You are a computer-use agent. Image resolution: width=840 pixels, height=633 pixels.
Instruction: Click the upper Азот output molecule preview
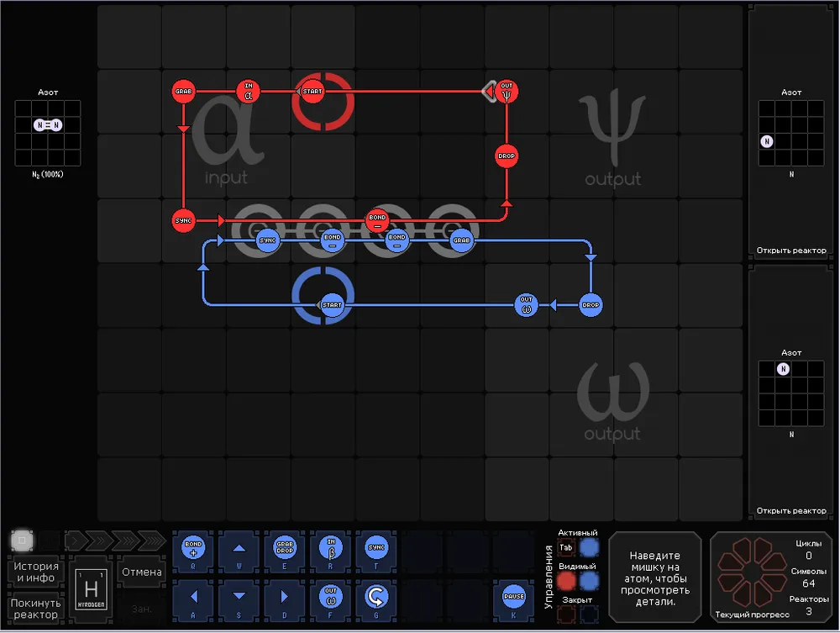(791, 133)
